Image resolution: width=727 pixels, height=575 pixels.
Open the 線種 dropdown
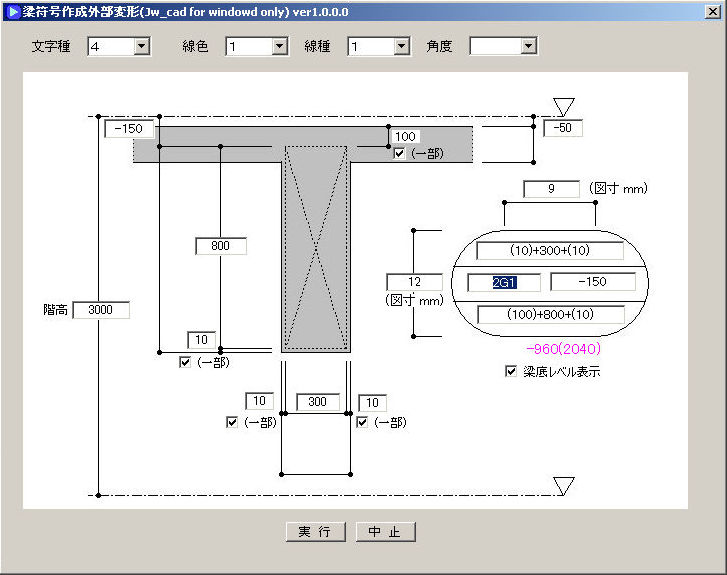tap(401, 46)
